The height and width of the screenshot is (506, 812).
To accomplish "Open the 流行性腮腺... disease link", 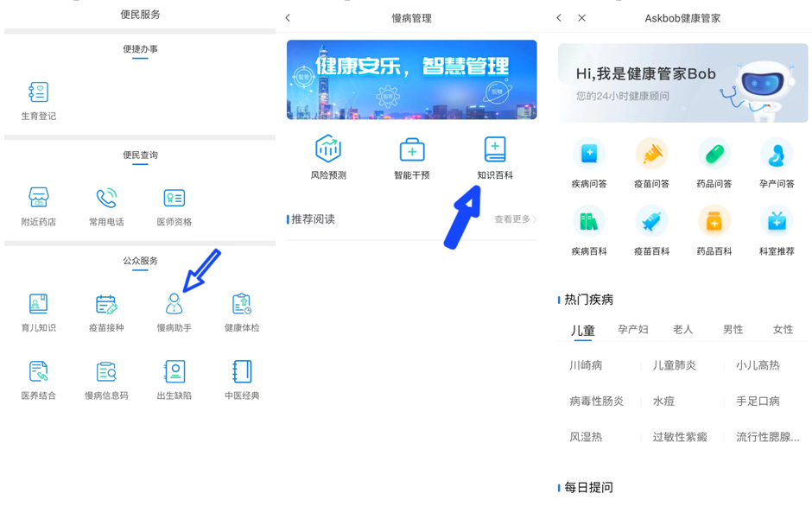I will [x=767, y=437].
